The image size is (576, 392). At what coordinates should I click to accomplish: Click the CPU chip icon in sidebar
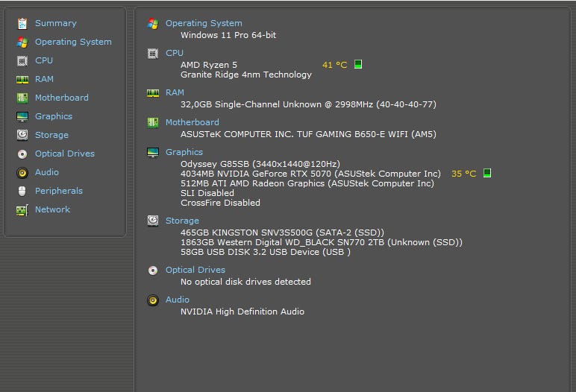(x=22, y=60)
